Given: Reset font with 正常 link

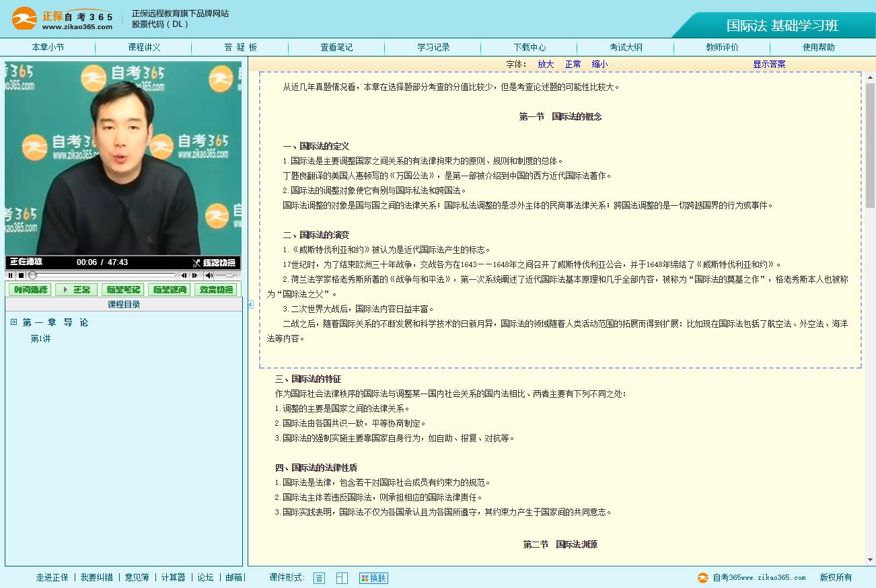Looking at the screenshot, I should tap(573, 64).
